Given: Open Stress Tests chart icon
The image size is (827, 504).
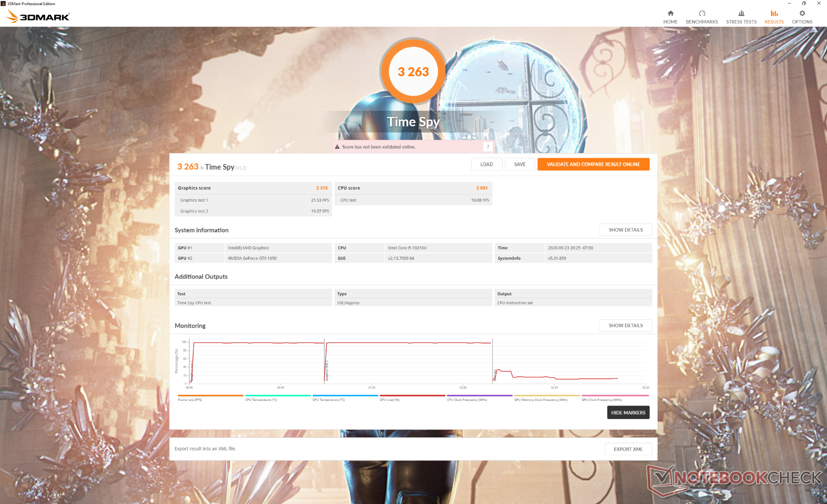Looking at the screenshot, I should pyautogui.click(x=741, y=14).
